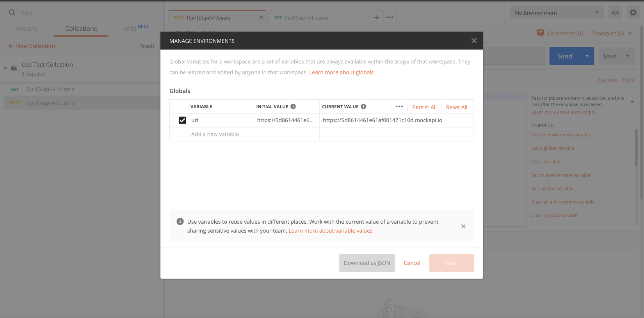Screen dimensions: 644x318
Task: Open the APIs tab
Action: coord(130,28)
